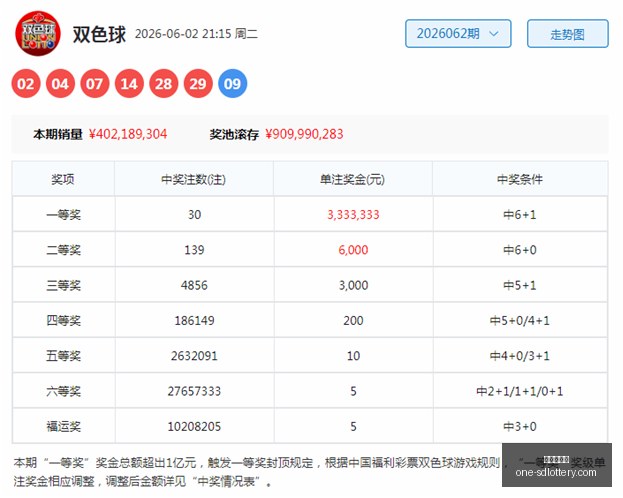Select the 四等奖 row label
This screenshot has height=498, width=623.
(x=64, y=321)
